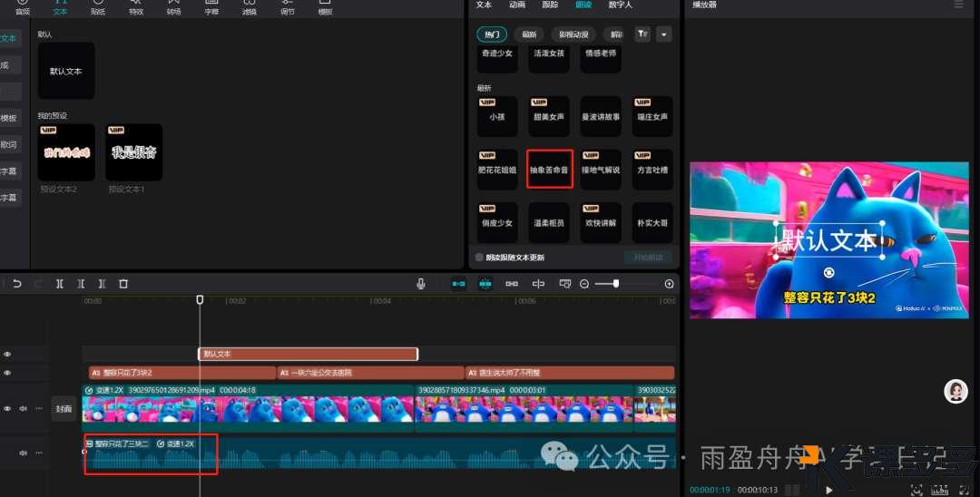Click the undo arrow in timeline toolbar
This screenshot has width=980, height=497.
click(16, 284)
